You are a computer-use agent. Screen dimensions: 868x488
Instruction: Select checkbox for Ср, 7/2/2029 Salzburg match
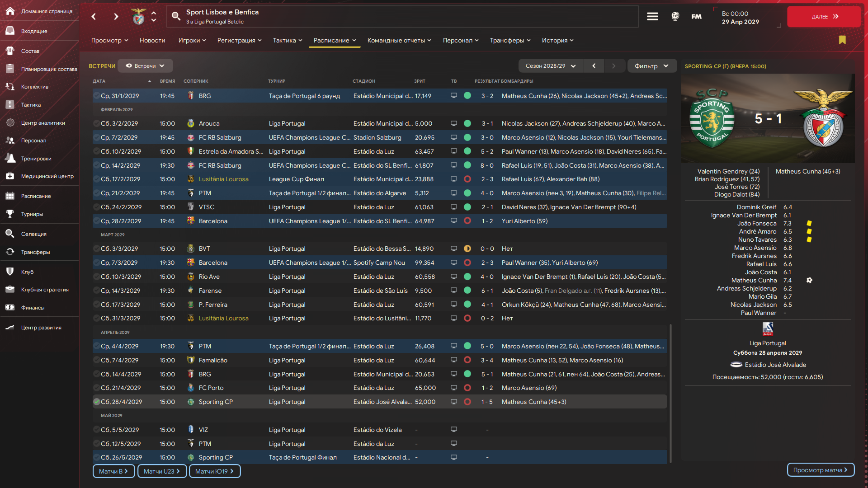coord(96,137)
